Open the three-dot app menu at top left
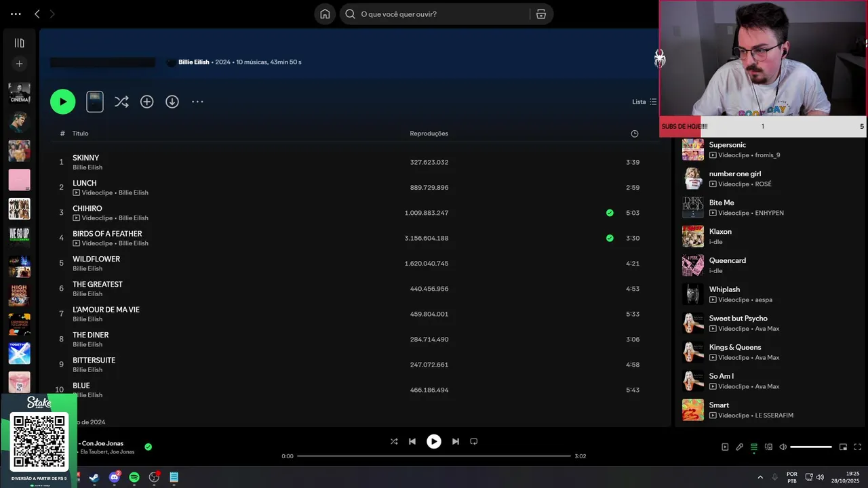Image resolution: width=868 pixels, height=488 pixels. click(x=16, y=14)
